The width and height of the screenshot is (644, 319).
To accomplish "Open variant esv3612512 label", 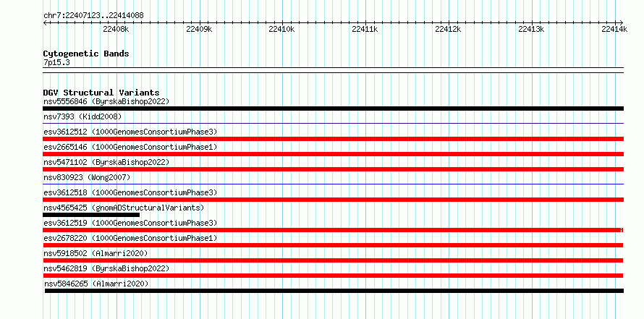I will pyautogui.click(x=130, y=132).
